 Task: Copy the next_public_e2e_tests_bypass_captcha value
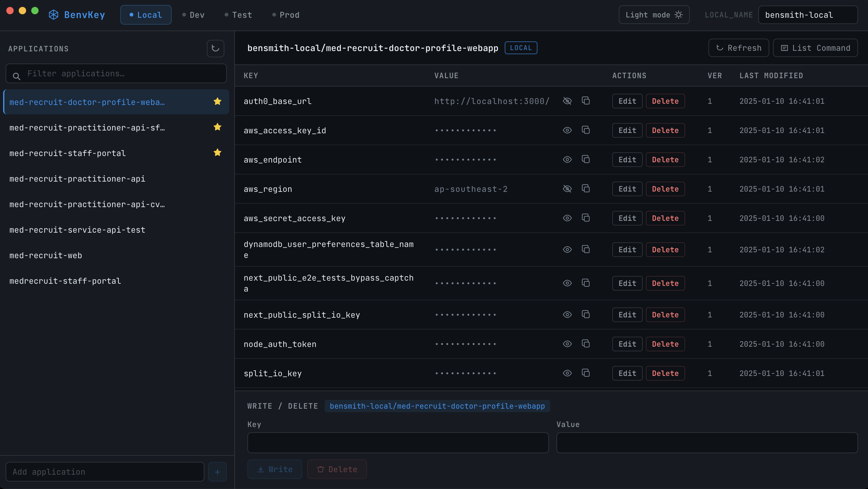pyautogui.click(x=586, y=283)
